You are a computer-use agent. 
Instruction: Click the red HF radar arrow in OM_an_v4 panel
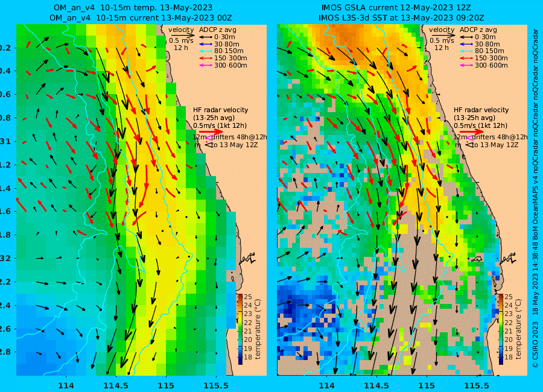coord(211,131)
